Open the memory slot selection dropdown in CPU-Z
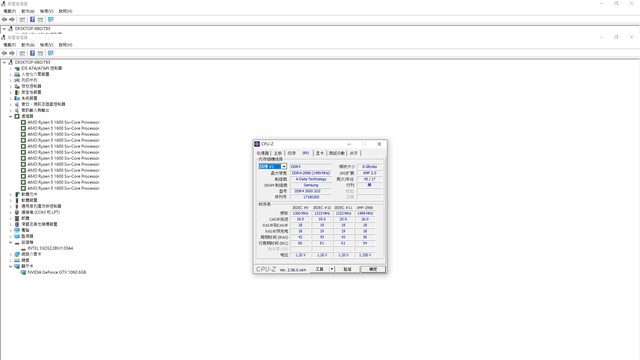 click(273, 167)
